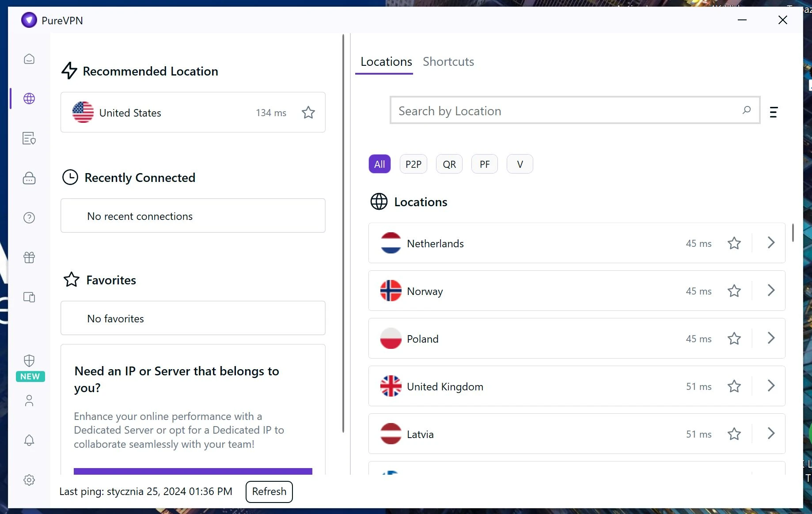Connect to recommended United States location
Screen dimensions: 812x514
193,112
